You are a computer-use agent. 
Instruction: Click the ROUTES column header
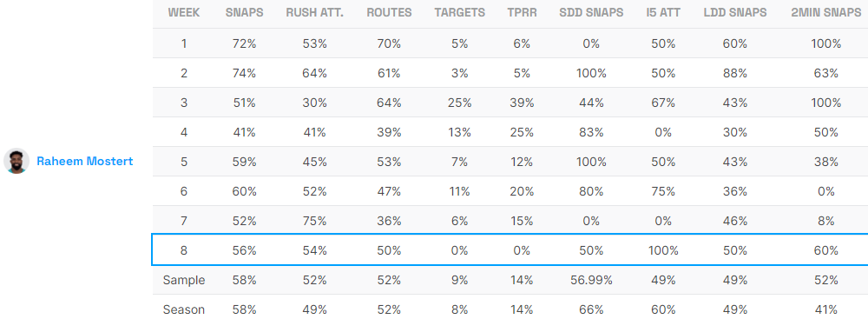tap(389, 12)
